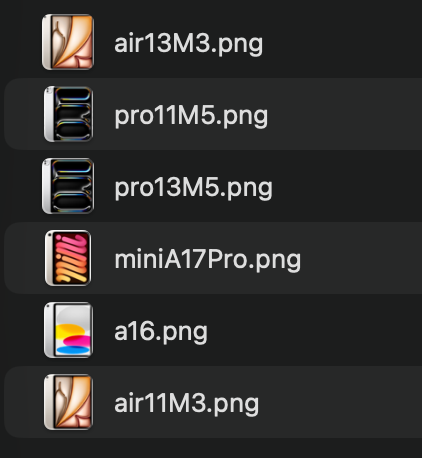
Task: Click empty row space right of miniA17Pro.png
Action: click(362, 258)
